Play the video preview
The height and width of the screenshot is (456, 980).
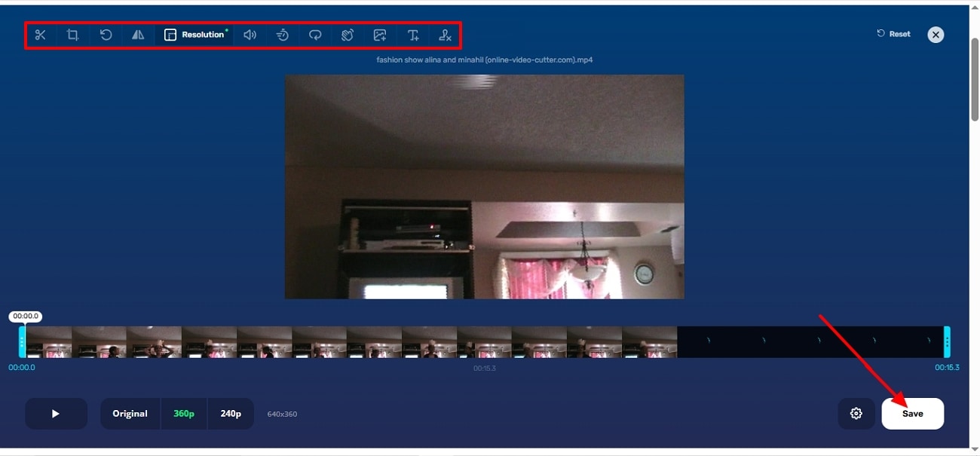(x=56, y=413)
